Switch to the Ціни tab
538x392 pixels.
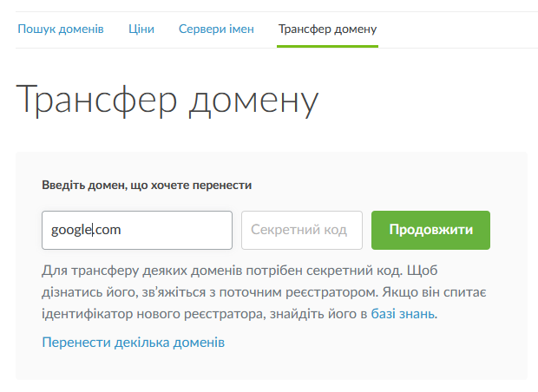coord(141,29)
